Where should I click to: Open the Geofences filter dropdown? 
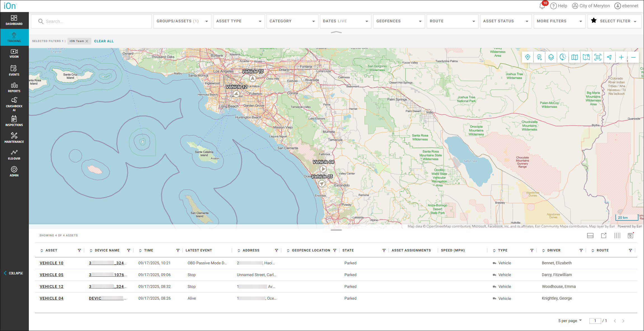(399, 21)
